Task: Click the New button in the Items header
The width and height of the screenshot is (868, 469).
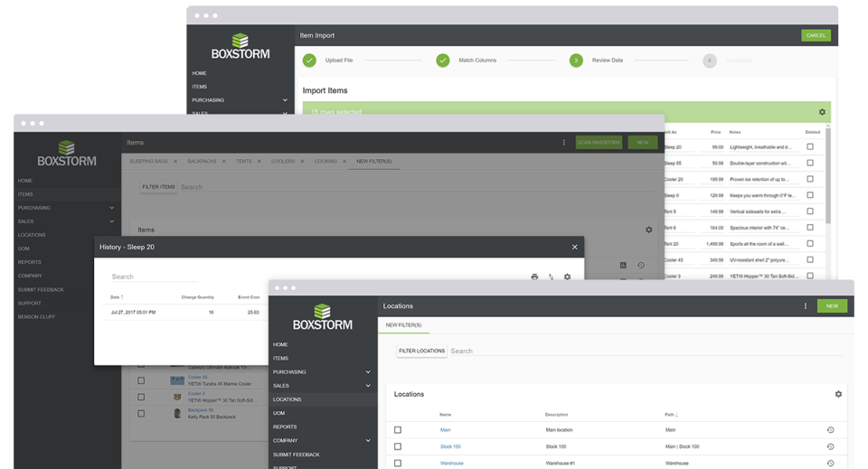Action: 642,143
